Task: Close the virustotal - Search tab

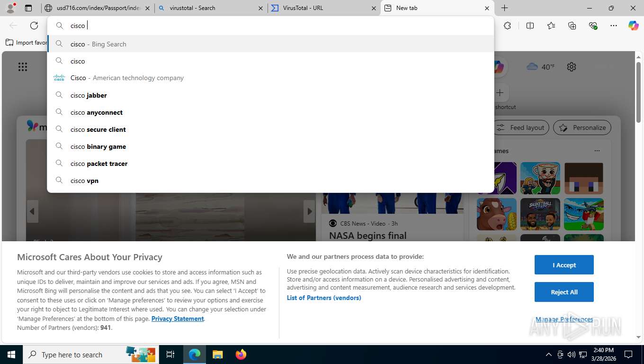Action: click(x=260, y=8)
